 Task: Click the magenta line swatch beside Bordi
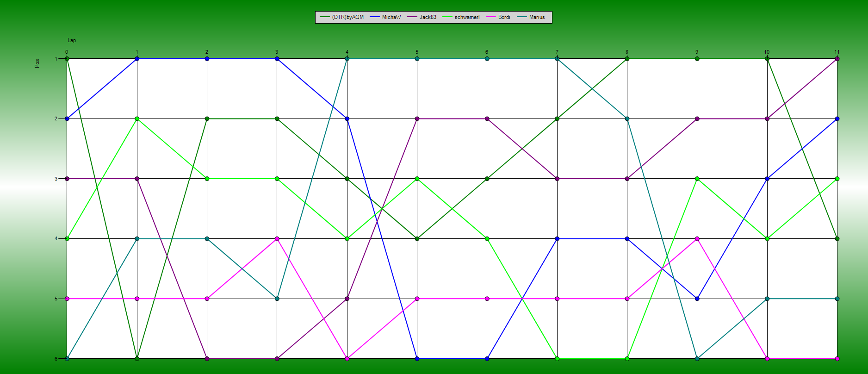click(490, 17)
